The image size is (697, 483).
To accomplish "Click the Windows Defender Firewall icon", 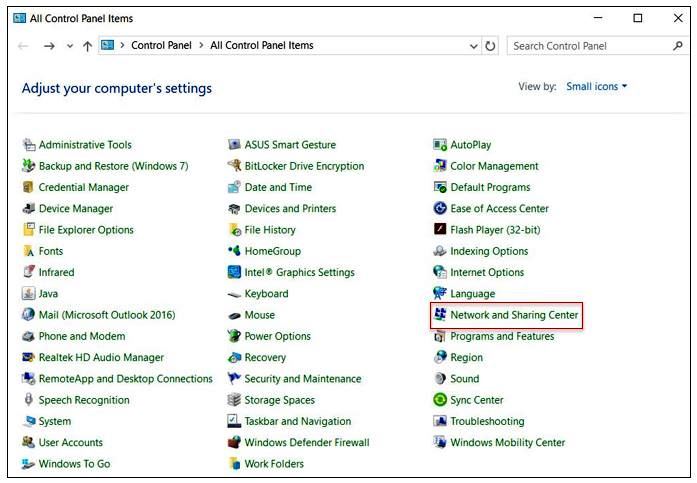I will pyautogui.click(x=234, y=442).
